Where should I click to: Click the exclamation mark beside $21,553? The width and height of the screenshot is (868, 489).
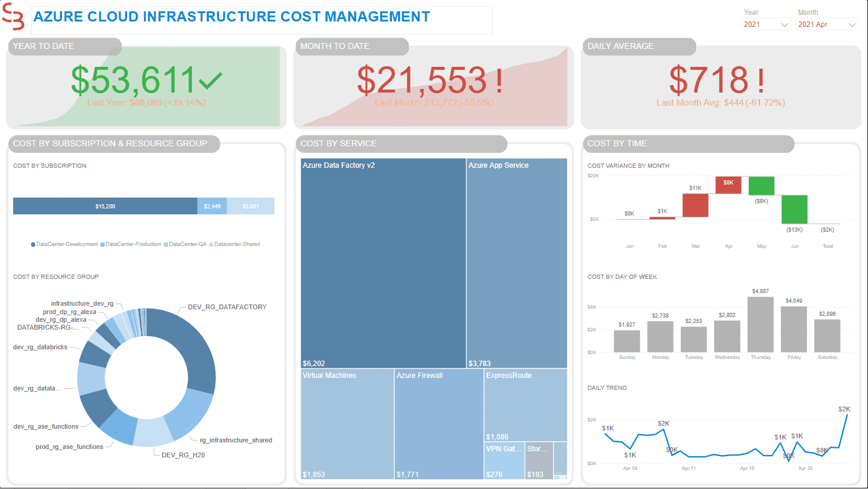coord(499,80)
